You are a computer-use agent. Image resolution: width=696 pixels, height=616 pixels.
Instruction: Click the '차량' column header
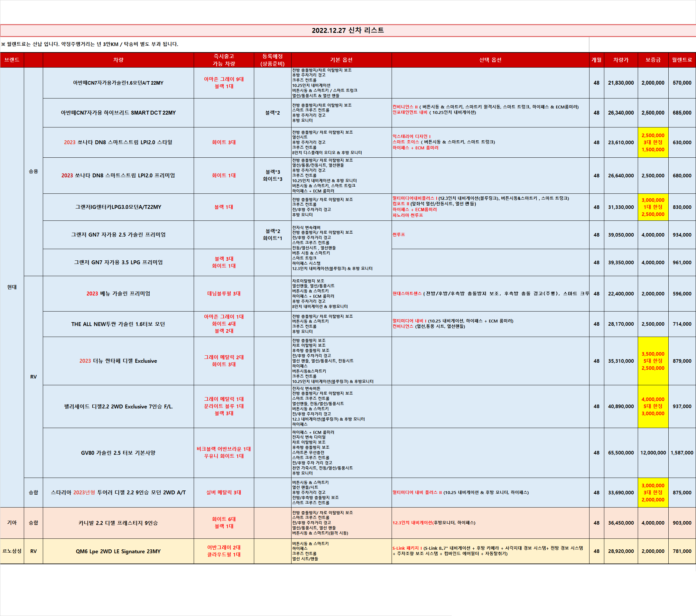(x=118, y=60)
